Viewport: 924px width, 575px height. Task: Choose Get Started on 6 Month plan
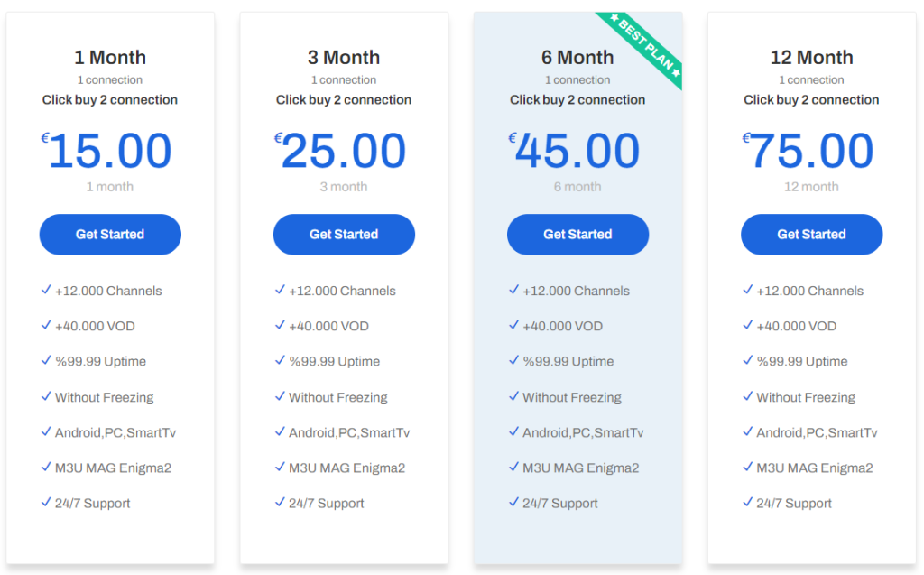(x=577, y=235)
